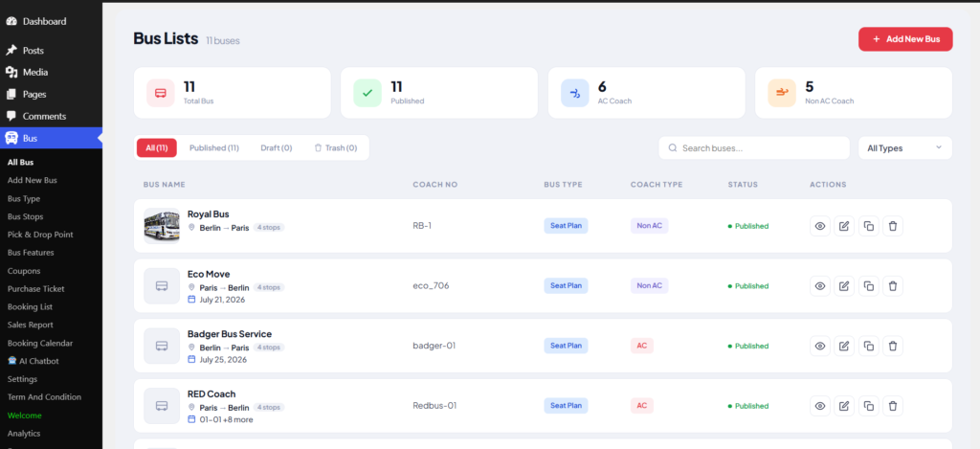The image size is (980, 449).
Task: Open the Sales Report submenu item
Action: (30, 325)
